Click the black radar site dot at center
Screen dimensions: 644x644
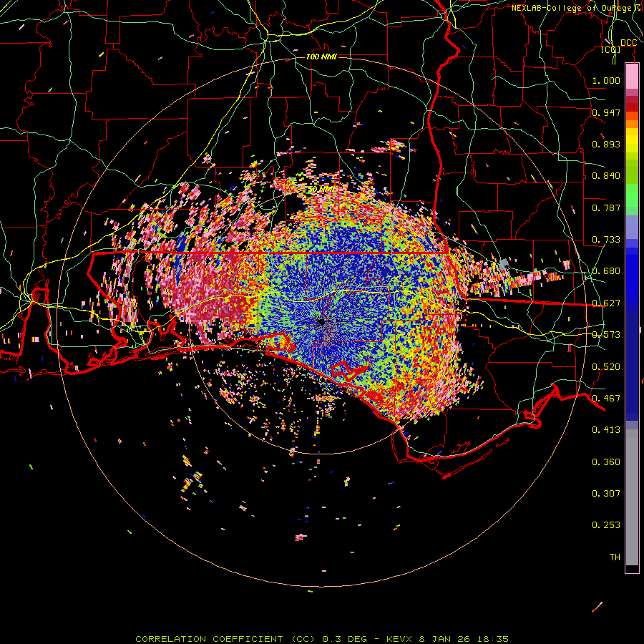[321, 322]
